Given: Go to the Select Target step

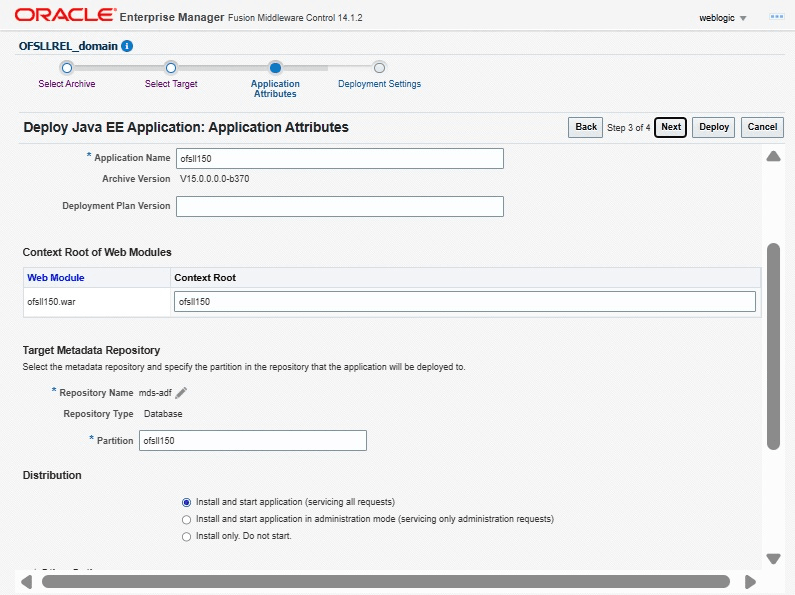Looking at the screenshot, I should coord(171,84).
